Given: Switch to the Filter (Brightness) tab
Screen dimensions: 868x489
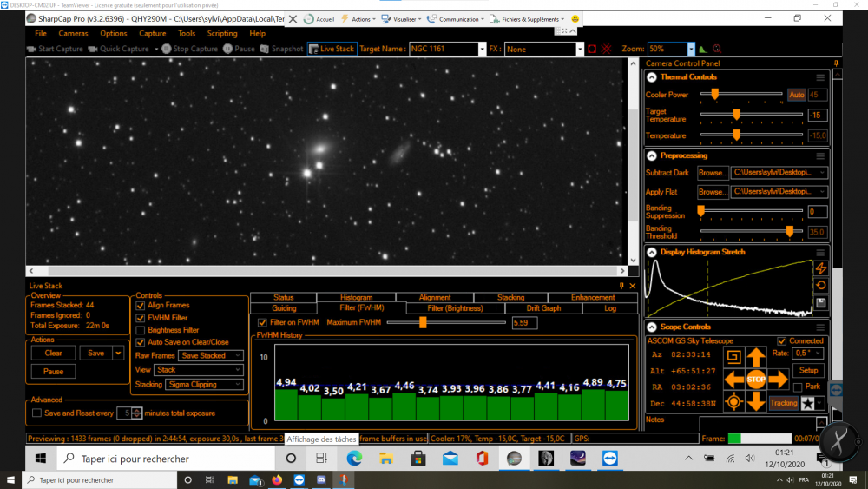Looking at the screenshot, I should tap(455, 308).
